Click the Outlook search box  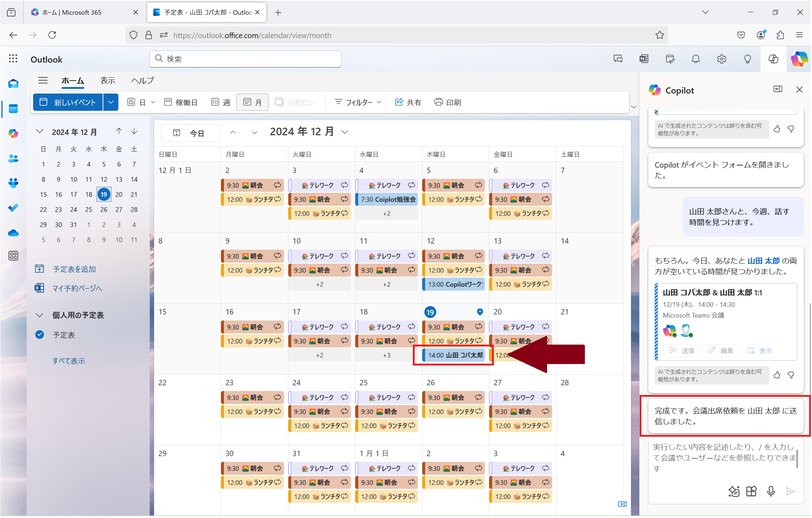click(x=245, y=59)
